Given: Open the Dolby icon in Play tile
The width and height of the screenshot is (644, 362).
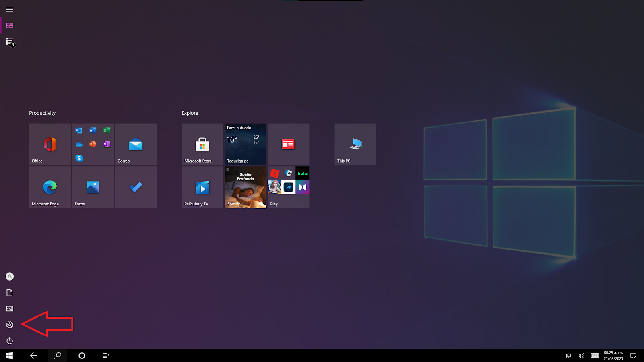Looking at the screenshot, I should click(x=303, y=187).
